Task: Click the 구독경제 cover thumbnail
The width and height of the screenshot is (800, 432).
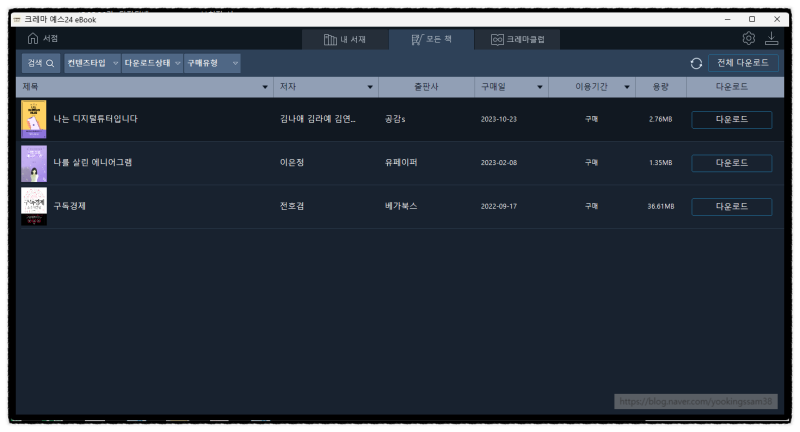Action: pyautogui.click(x=34, y=207)
